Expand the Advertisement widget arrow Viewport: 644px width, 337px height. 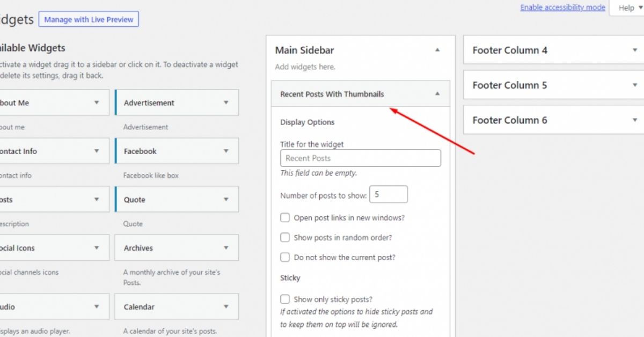click(x=226, y=102)
